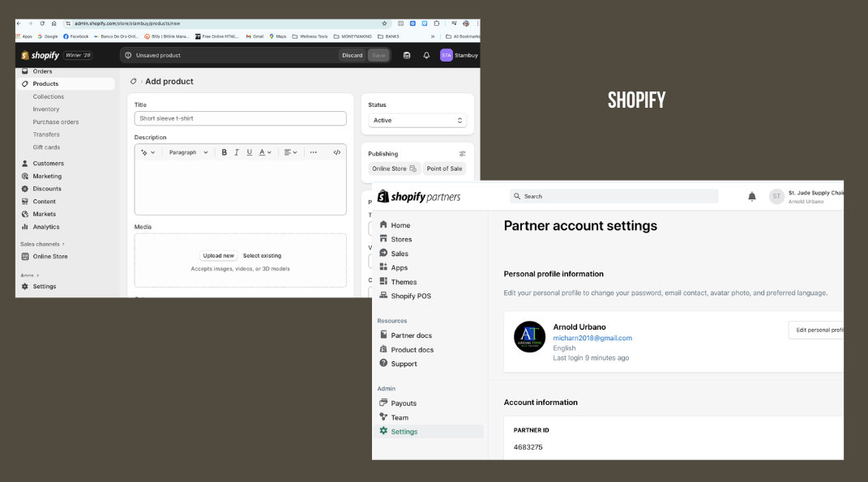Open Sales in the Partners sidebar
Screen dimensions: 868x482
coord(394,254)
